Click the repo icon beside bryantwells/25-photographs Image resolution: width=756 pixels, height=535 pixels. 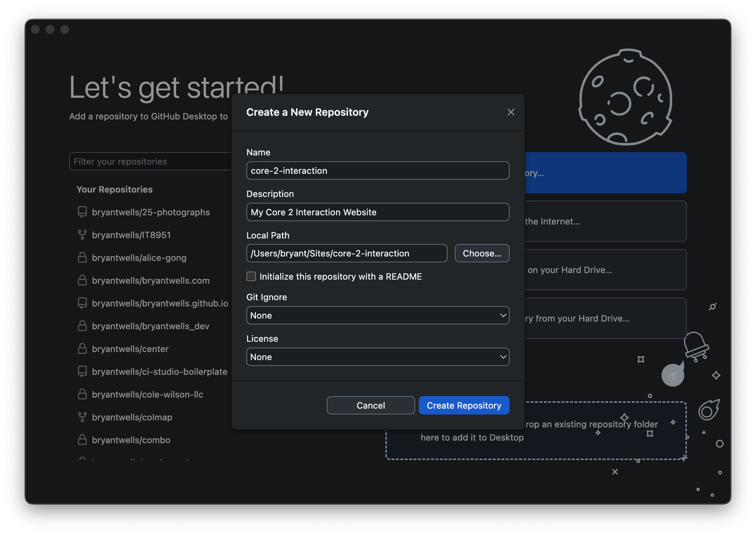point(82,212)
